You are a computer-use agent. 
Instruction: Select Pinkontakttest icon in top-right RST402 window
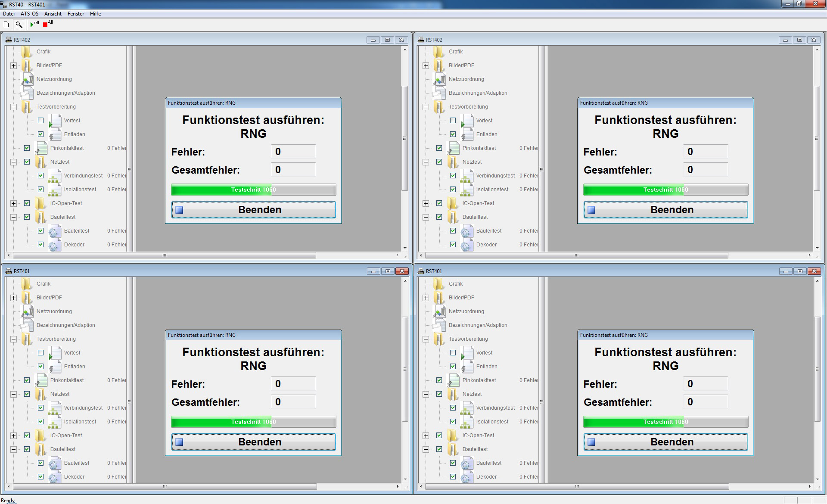point(453,148)
